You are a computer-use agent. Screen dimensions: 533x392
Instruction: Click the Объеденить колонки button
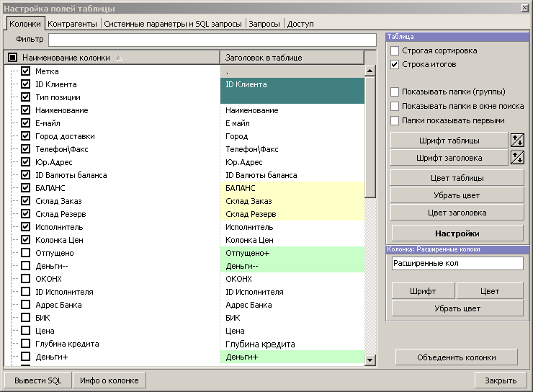pos(456,357)
